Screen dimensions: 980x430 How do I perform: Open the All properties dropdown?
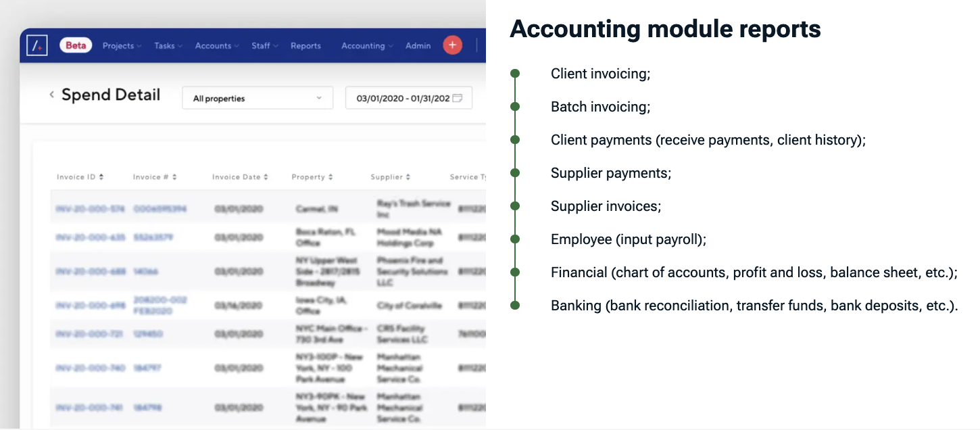click(258, 98)
